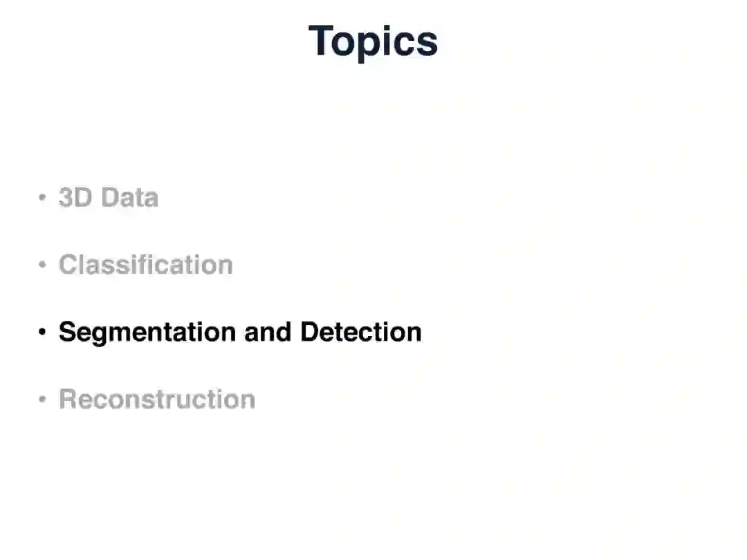This screenshot has width=747, height=560.
Task: Select the grayed "Classification" topic text
Action: coord(145,265)
